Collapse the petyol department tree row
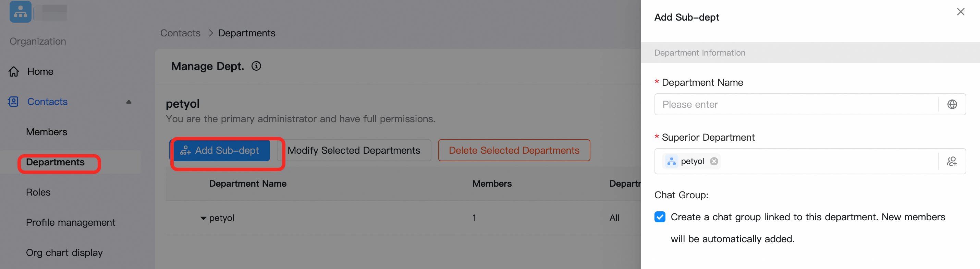 pyautogui.click(x=203, y=218)
